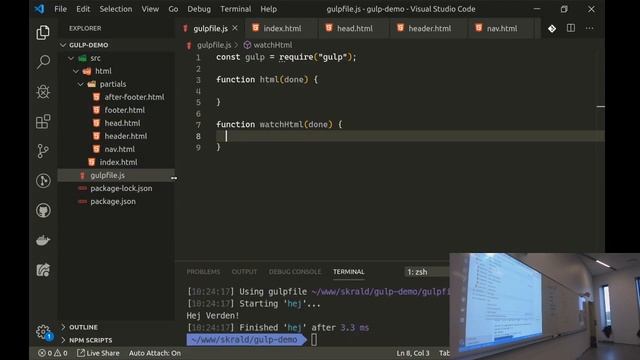Open the Search view in activity bar
640x360 pixels.
[x=43, y=62]
